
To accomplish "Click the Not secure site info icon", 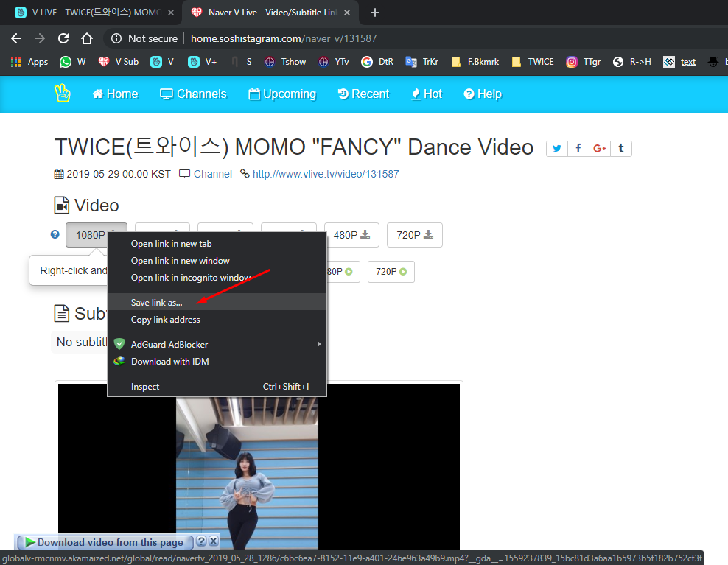I will pos(116,38).
